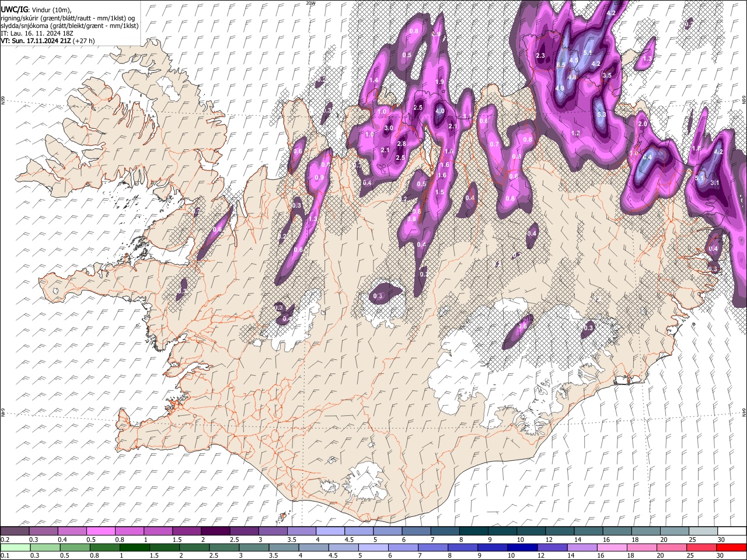The width and height of the screenshot is (747, 560).
Task: Click the darkest purple 2–2.5 snowfall legend swatch
Action: pos(215,531)
